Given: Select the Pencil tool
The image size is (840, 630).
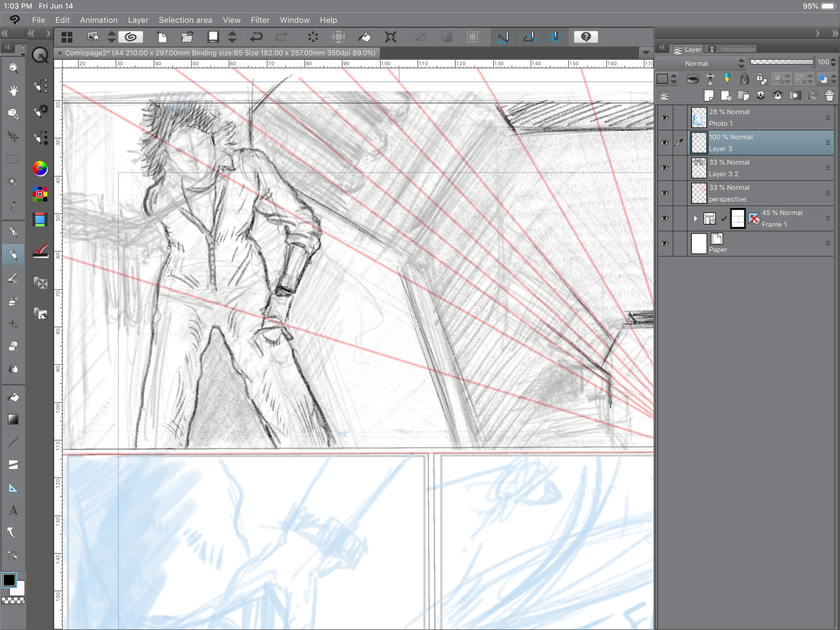Looking at the screenshot, I should pos(13,254).
